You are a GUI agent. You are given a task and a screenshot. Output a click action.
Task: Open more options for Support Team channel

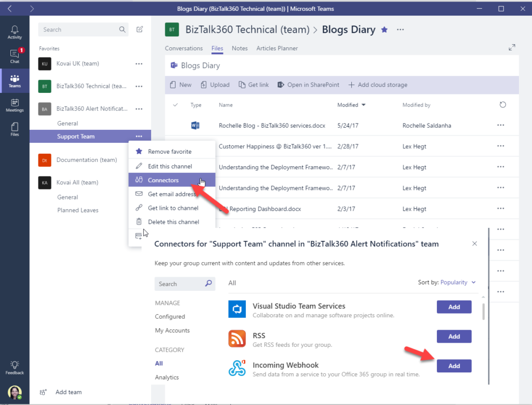click(x=139, y=136)
